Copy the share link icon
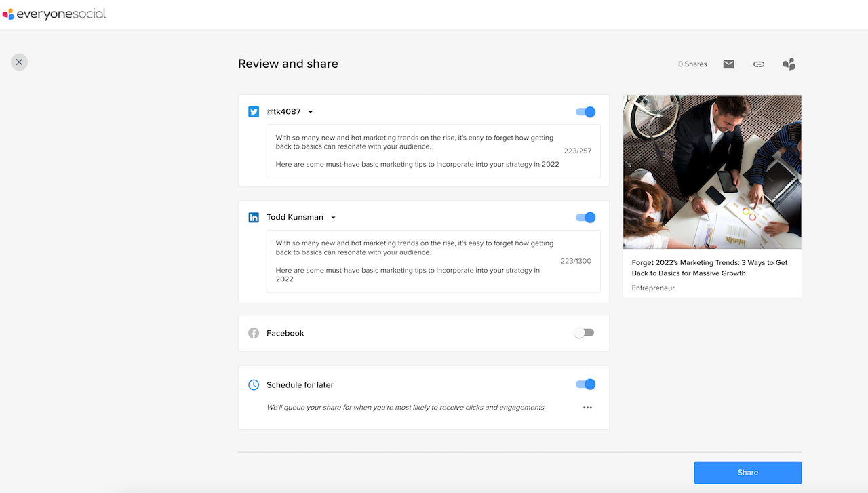This screenshot has height=493, width=868. click(x=758, y=64)
